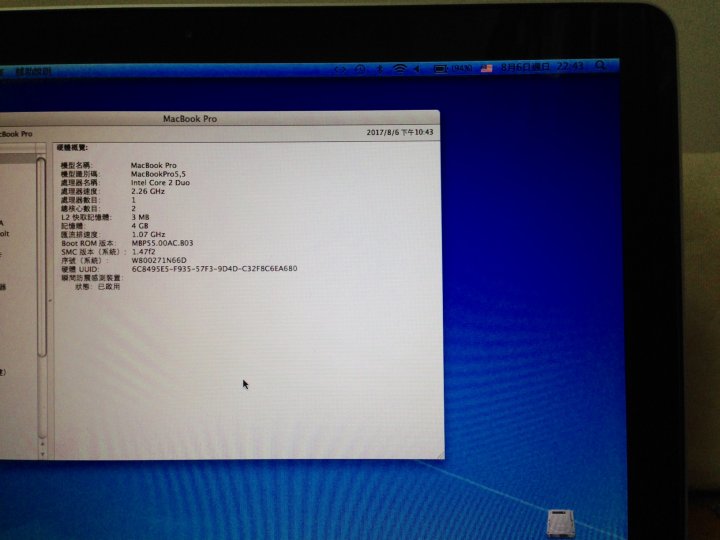Click the battery percentage (94%) text
The width and height of the screenshot is (720, 540).
click(x=461, y=68)
